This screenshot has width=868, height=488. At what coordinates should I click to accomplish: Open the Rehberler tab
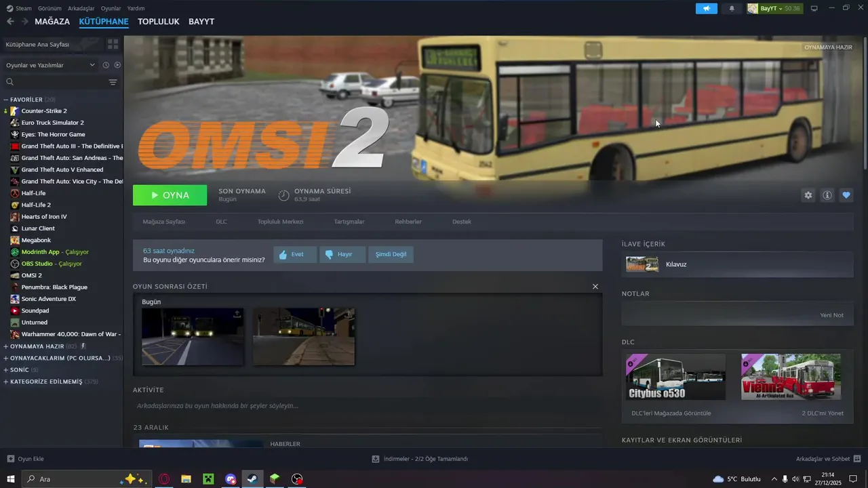point(408,222)
